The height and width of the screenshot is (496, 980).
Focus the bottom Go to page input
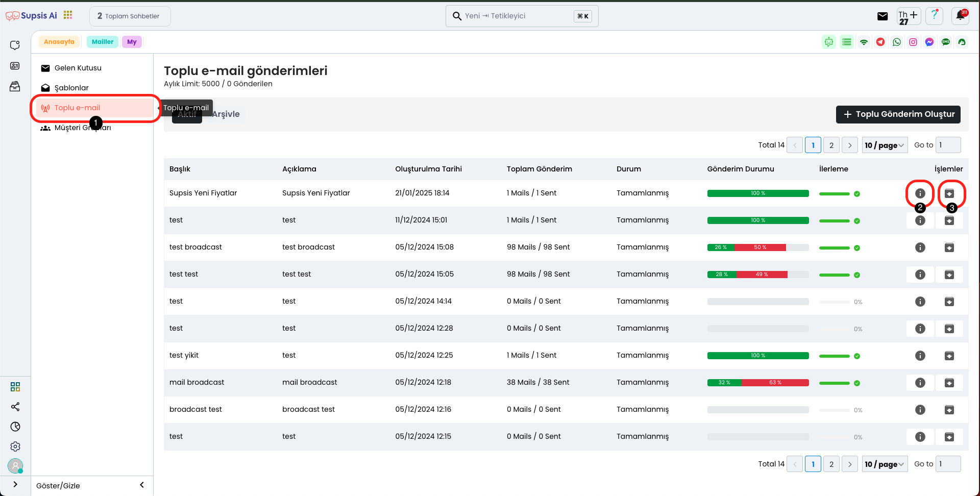[x=948, y=464]
